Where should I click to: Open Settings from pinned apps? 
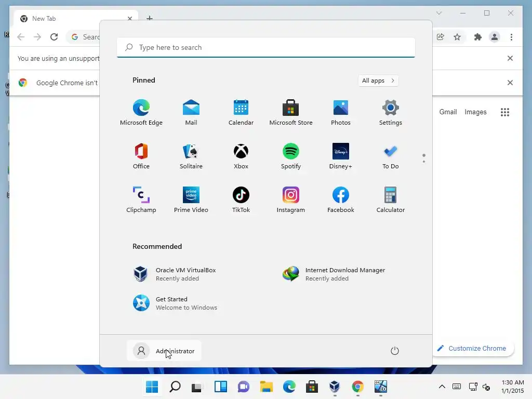click(391, 112)
